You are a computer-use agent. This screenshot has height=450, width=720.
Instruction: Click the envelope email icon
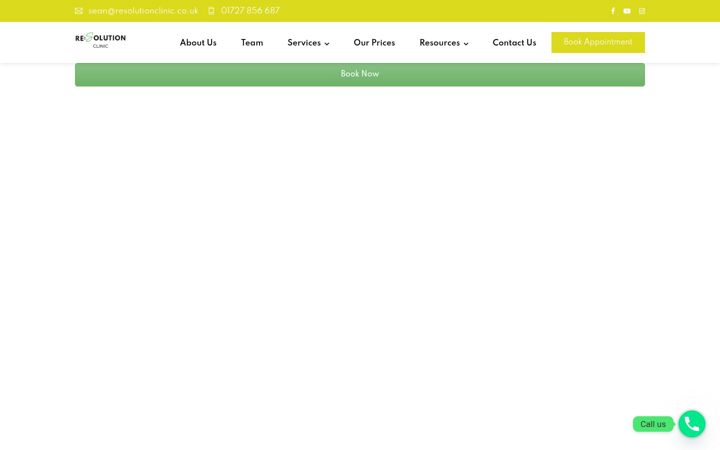point(79,11)
